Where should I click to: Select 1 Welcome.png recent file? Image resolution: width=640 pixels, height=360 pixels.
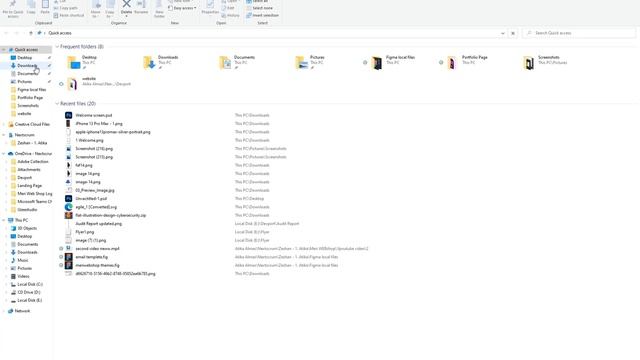coord(89,140)
